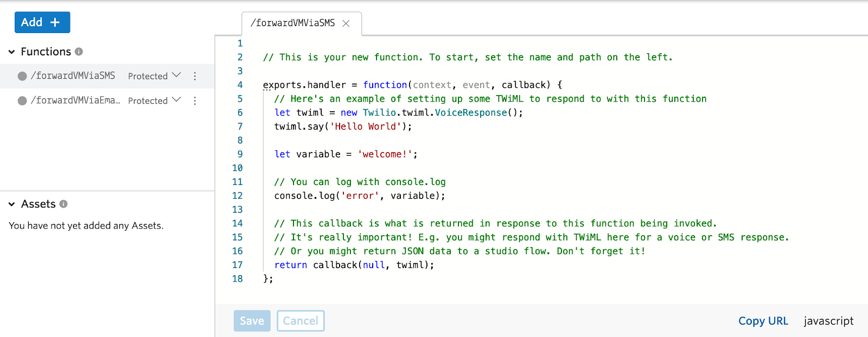This screenshot has width=868, height=337.
Task: Close the /forwardVMViaSMS editor tab
Action: click(346, 23)
